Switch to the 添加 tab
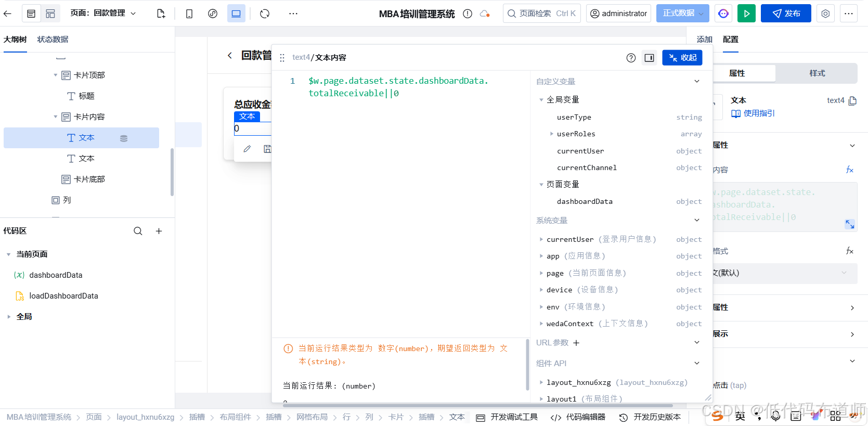This screenshot has height=426, width=868. tap(704, 40)
